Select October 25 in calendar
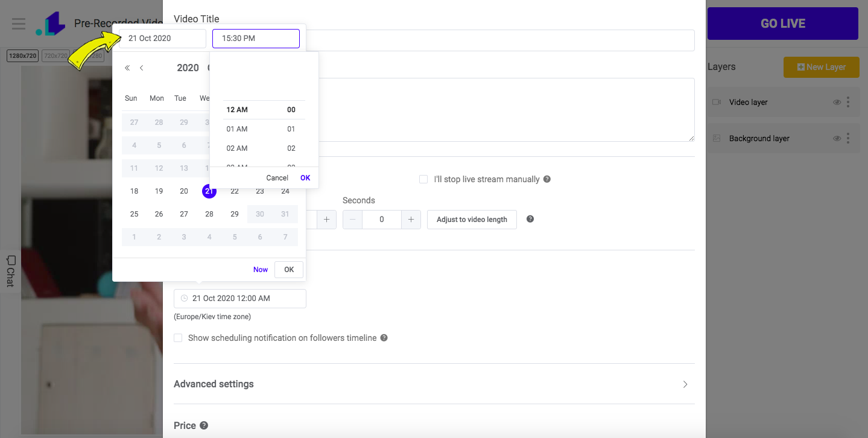The width and height of the screenshot is (868, 438). click(134, 214)
